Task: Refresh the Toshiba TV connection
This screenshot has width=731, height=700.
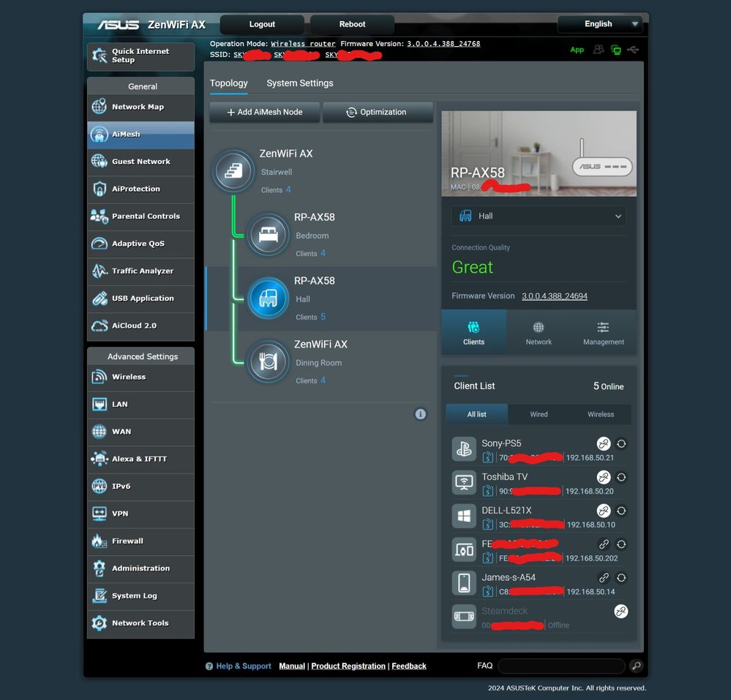Action: pyautogui.click(x=621, y=477)
